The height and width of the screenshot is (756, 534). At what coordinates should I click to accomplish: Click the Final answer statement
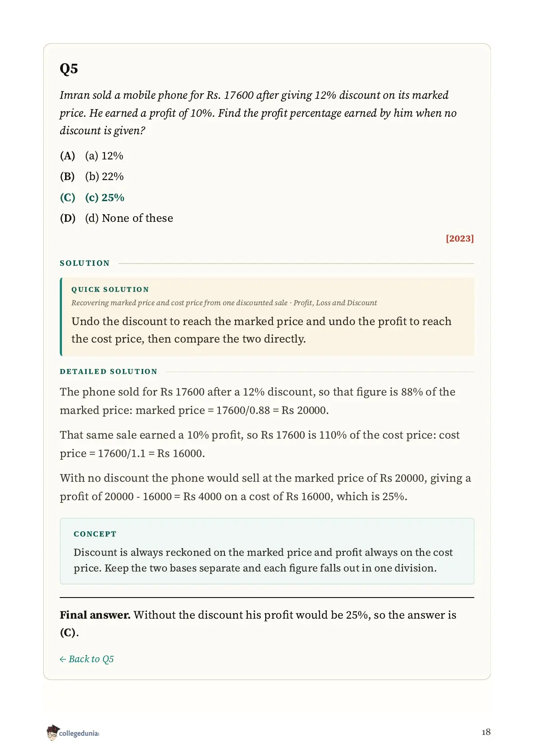tap(258, 624)
